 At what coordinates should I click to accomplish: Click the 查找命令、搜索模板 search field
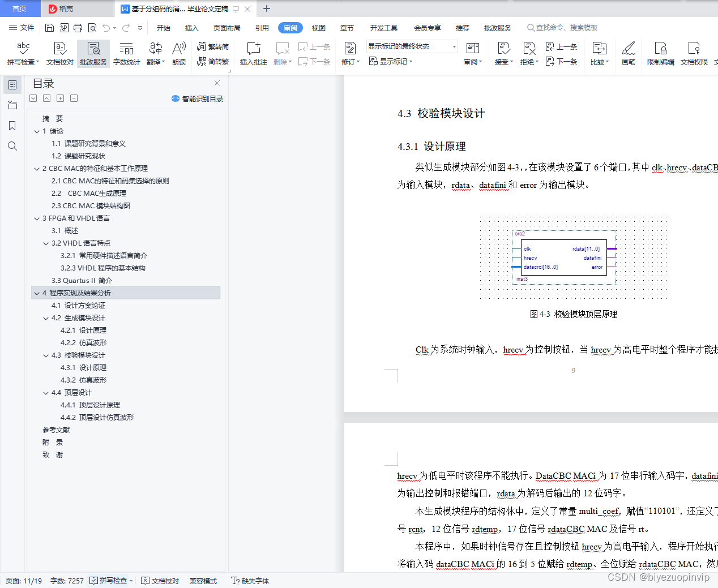click(563, 28)
